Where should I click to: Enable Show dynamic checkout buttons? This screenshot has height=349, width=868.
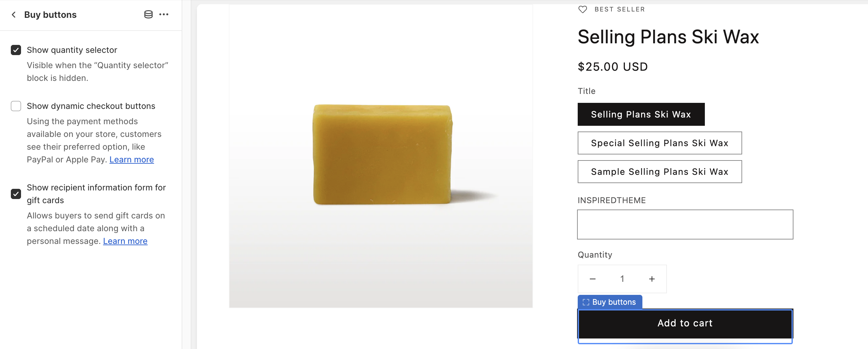coord(16,106)
